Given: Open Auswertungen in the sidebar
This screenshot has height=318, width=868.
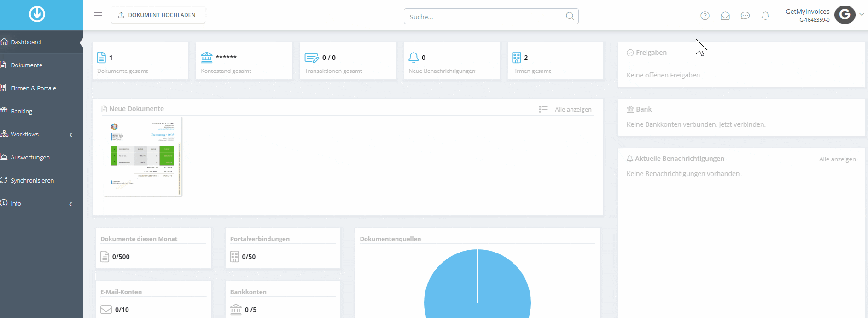Looking at the screenshot, I should [x=41, y=157].
